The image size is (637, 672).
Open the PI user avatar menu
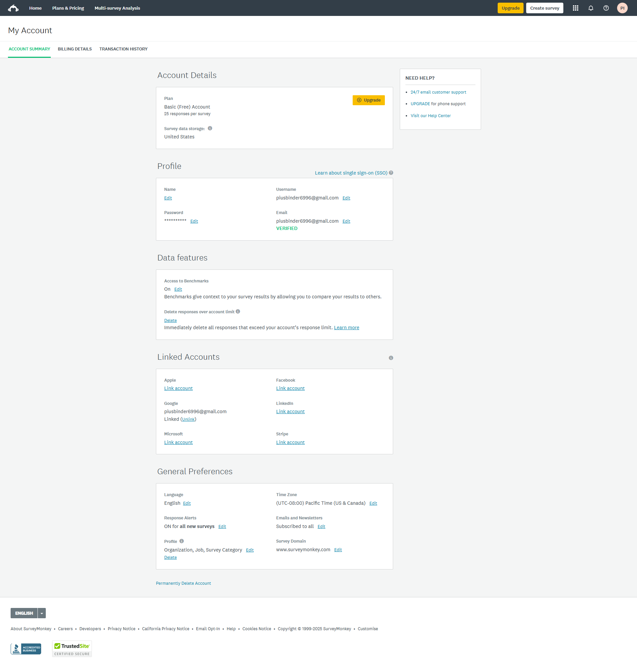pos(622,8)
